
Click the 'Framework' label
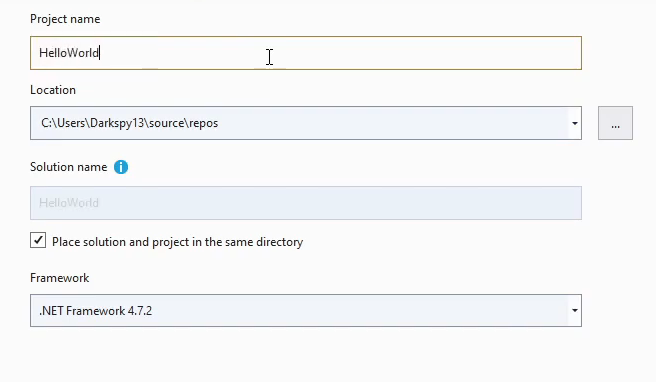(60, 278)
